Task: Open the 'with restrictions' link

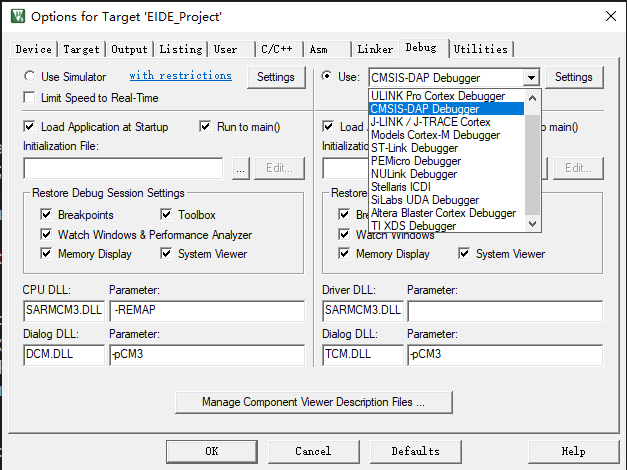Action: point(180,75)
